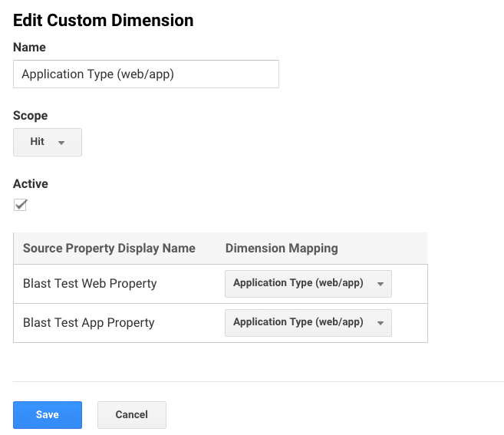The width and height of the screenshot is (504, 435).
Task: Click the Dimension Mapping column header
Action: click(282, 249)
